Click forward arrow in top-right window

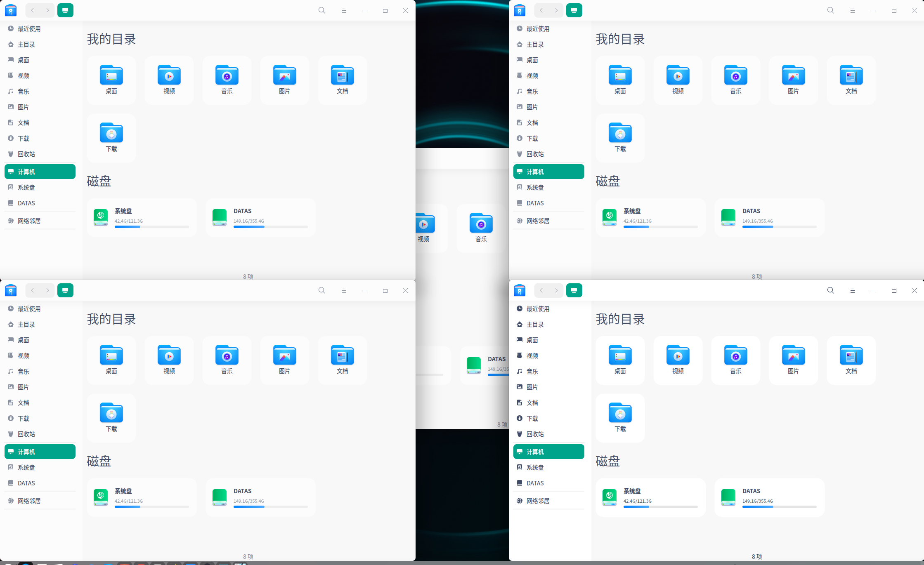pos(556,10)
